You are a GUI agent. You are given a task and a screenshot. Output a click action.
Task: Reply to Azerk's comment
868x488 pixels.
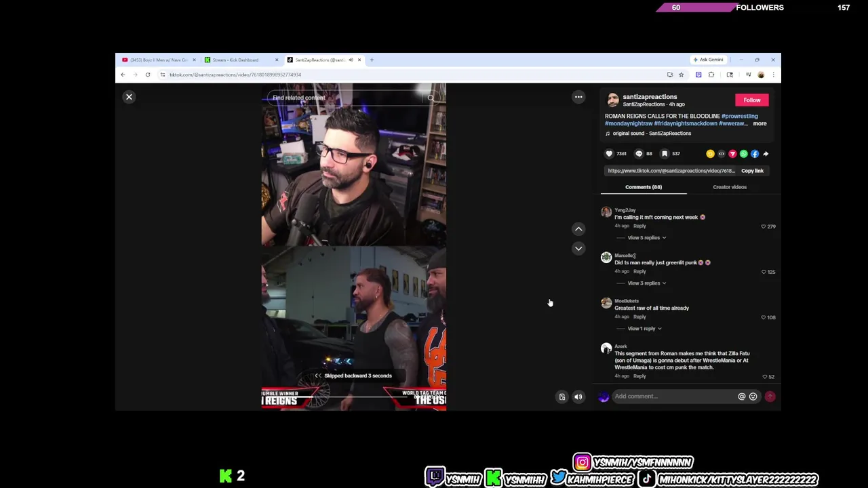click(639, 376)
